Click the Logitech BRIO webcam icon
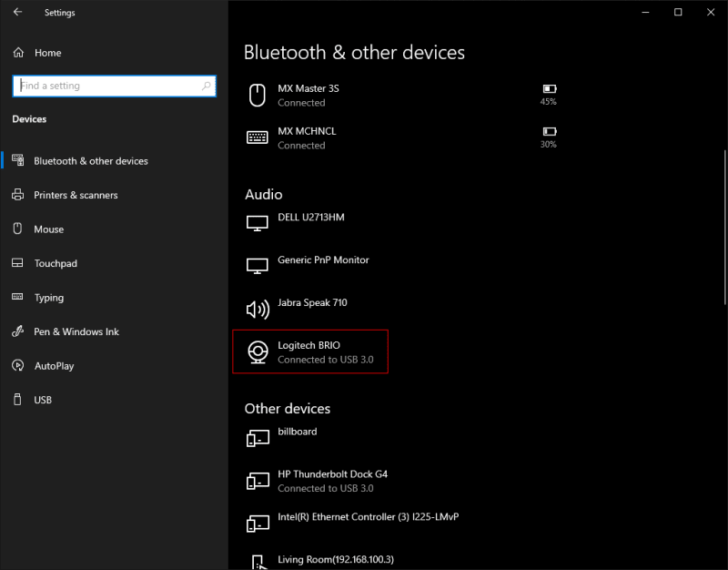This screenshot has width=728, height=570. (x=258, y=352)
